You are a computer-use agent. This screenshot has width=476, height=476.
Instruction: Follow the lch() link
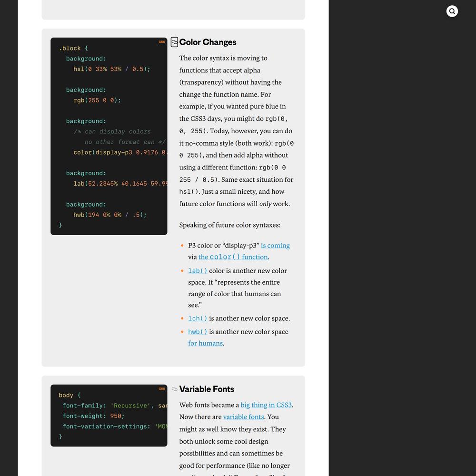tap(198, 318)
